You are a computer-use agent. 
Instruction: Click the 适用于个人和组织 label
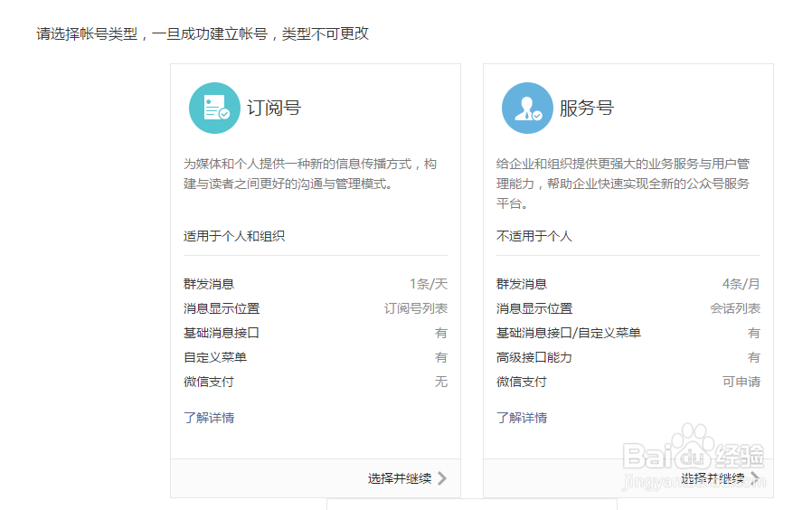[234, 236]
